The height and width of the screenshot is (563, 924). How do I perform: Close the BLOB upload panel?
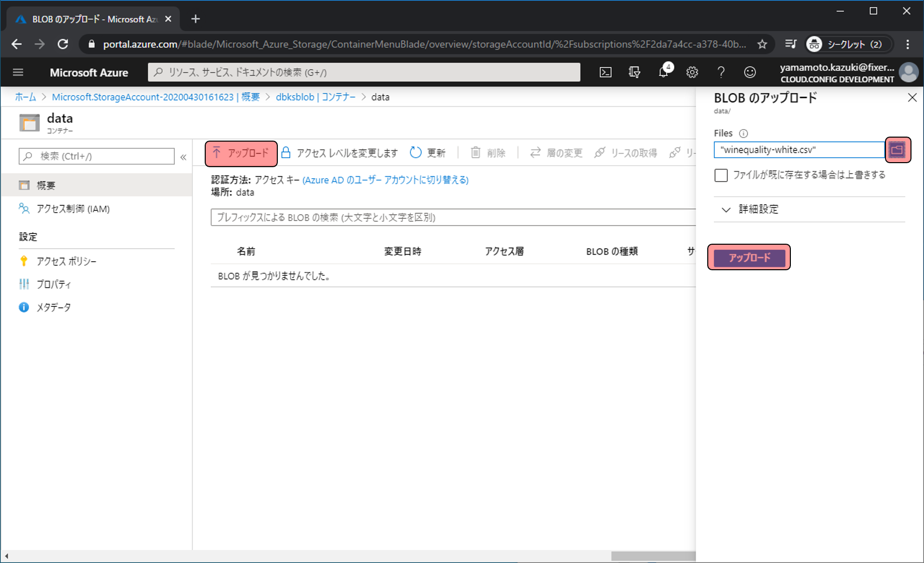point(912,98)
